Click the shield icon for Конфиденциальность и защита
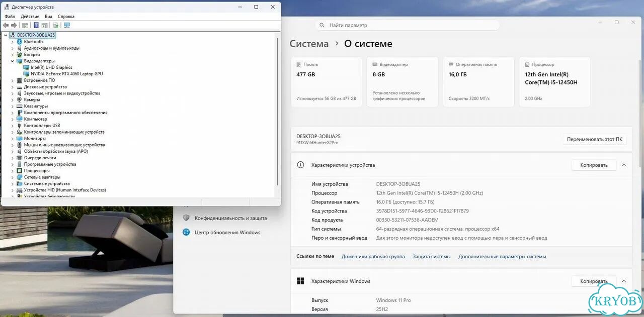Image resolution: width=644 pixels, height=317 pixels. pyautogui.click(x=186, y=218)
